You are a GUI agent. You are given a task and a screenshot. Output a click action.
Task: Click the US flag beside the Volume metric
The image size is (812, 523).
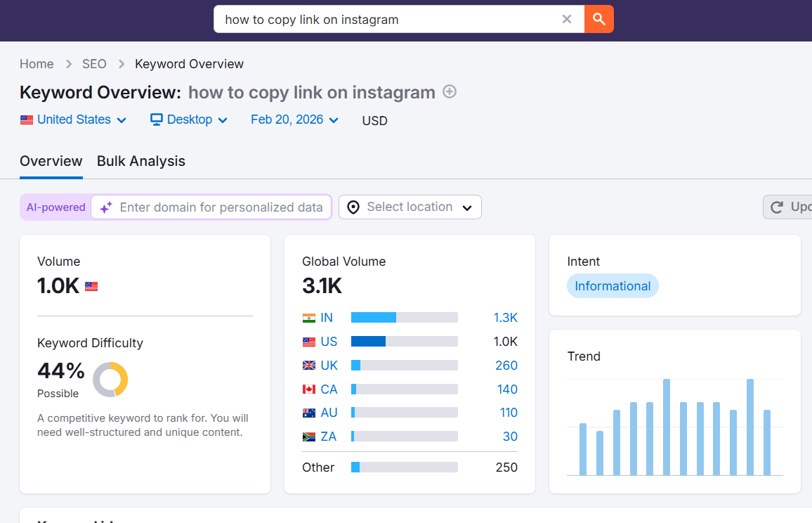point(91,285)
